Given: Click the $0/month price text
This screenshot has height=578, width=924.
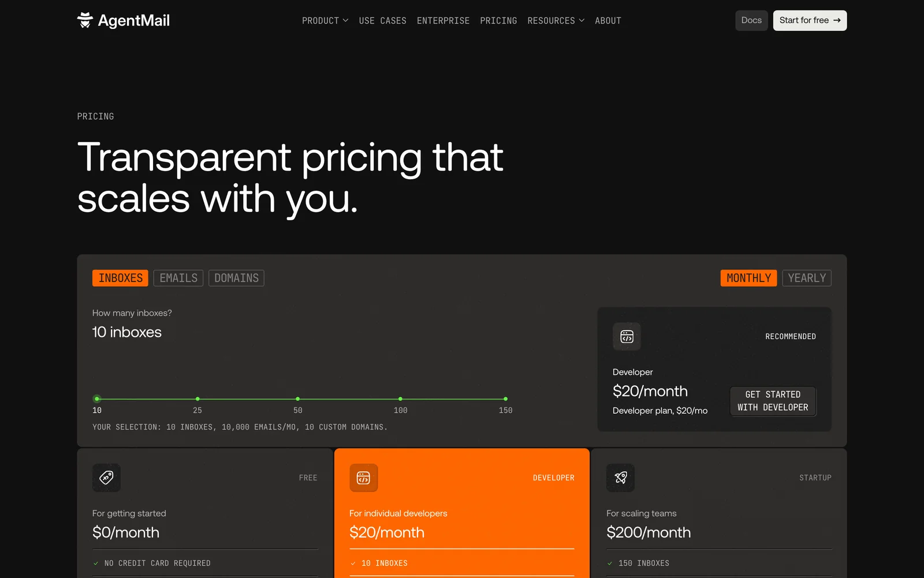Looking at the screenshot, I should (x=126, y=532).
